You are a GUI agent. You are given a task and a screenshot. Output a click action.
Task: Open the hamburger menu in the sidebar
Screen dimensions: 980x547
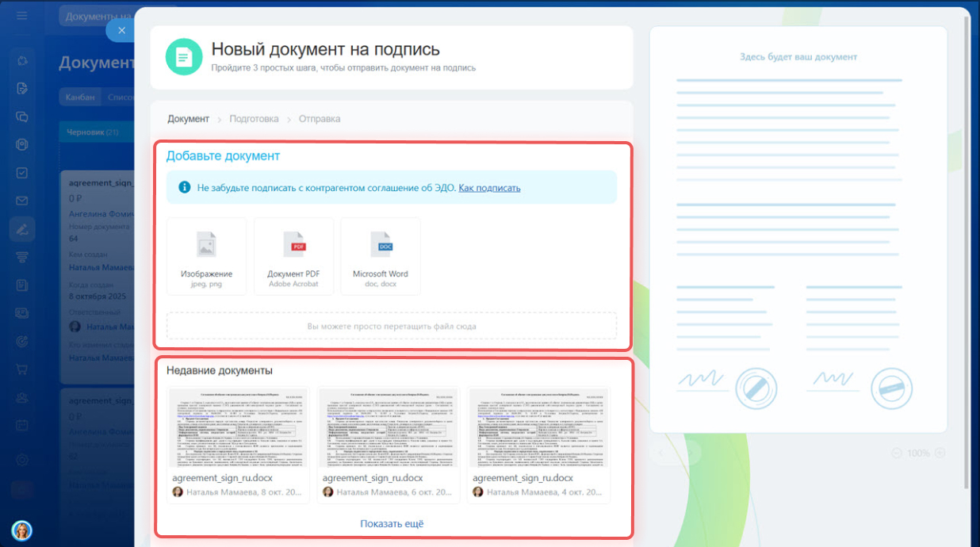(22, 16)
